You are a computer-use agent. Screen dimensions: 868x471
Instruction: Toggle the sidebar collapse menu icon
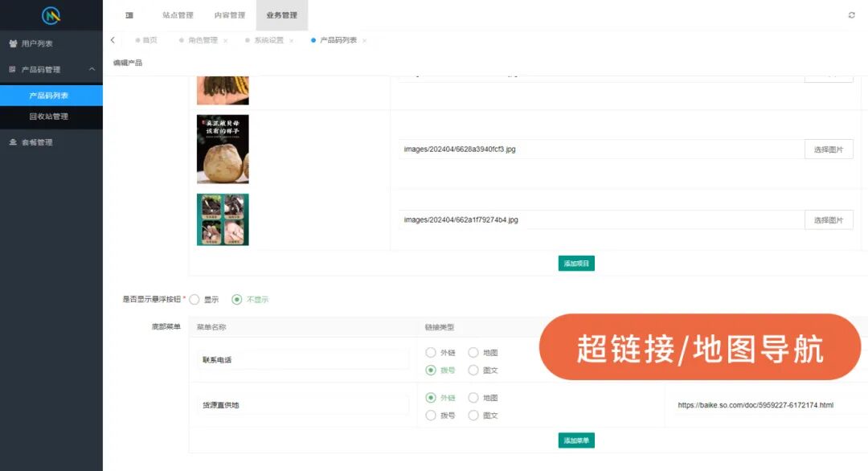pos(129,15)
